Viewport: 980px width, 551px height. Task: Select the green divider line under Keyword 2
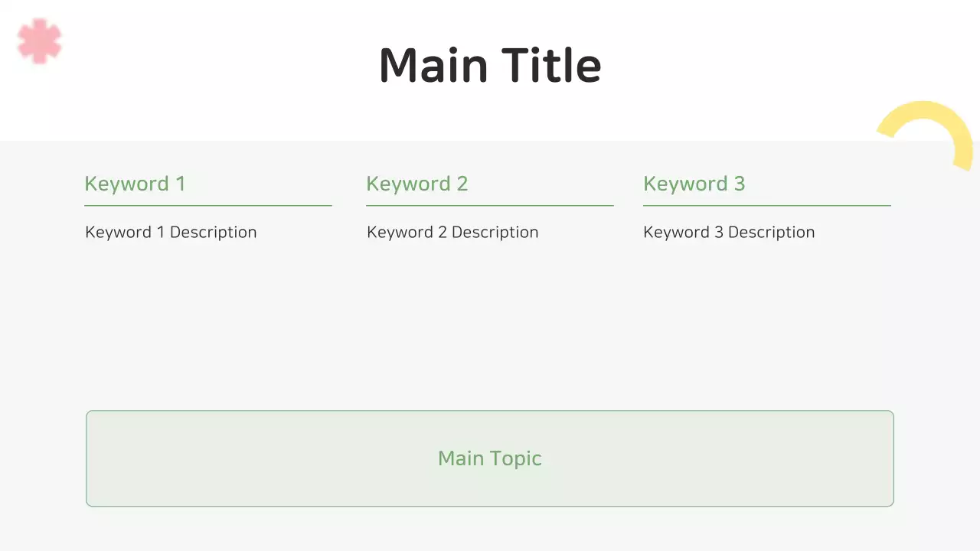489,205
